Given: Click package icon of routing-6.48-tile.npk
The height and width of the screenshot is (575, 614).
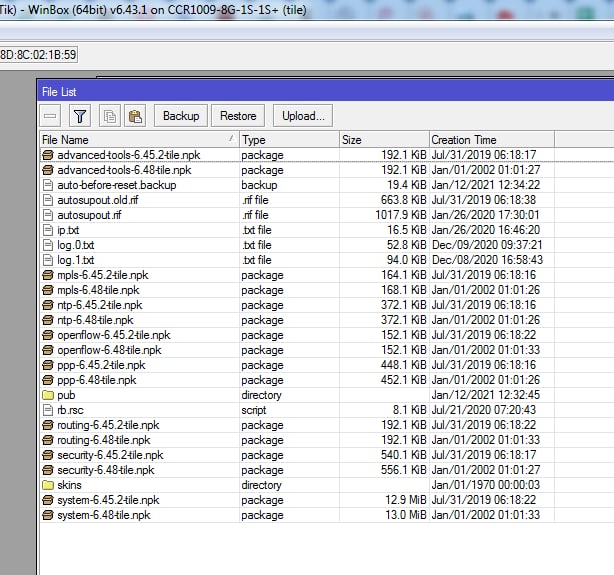Looking at the screenshot, I should 48,440.
